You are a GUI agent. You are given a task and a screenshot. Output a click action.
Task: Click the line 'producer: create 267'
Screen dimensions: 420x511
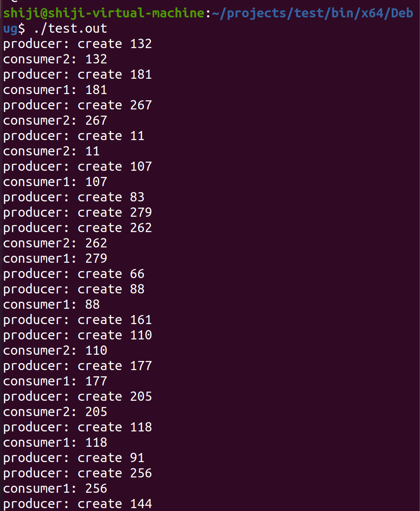78,105
